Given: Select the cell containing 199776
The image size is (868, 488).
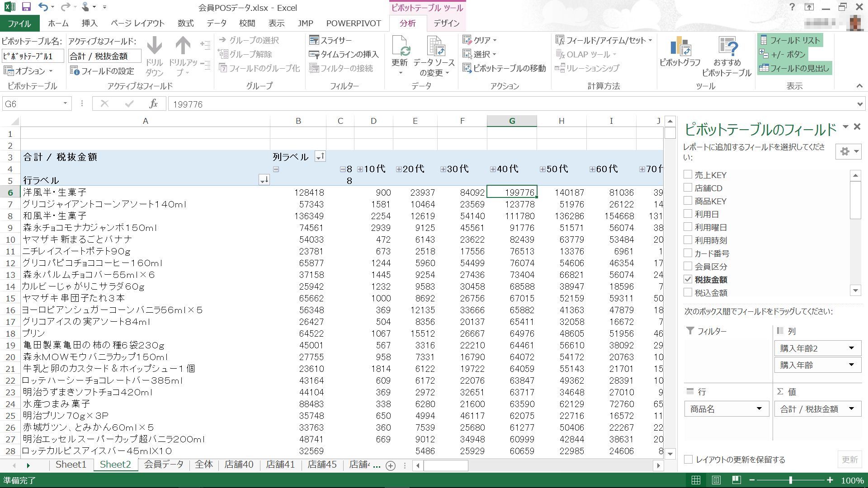Looking at the screenshot, I should 512,192.
